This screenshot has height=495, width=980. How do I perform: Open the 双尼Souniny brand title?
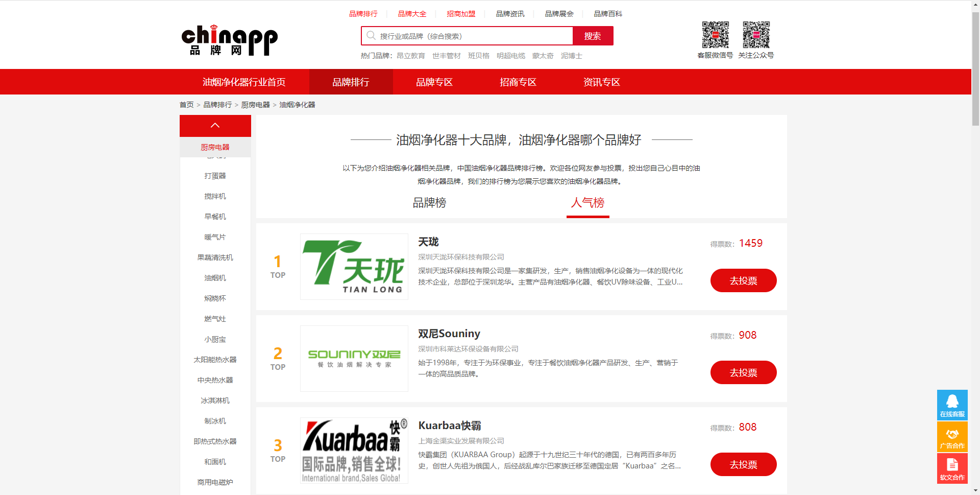[x=449, y=334]
